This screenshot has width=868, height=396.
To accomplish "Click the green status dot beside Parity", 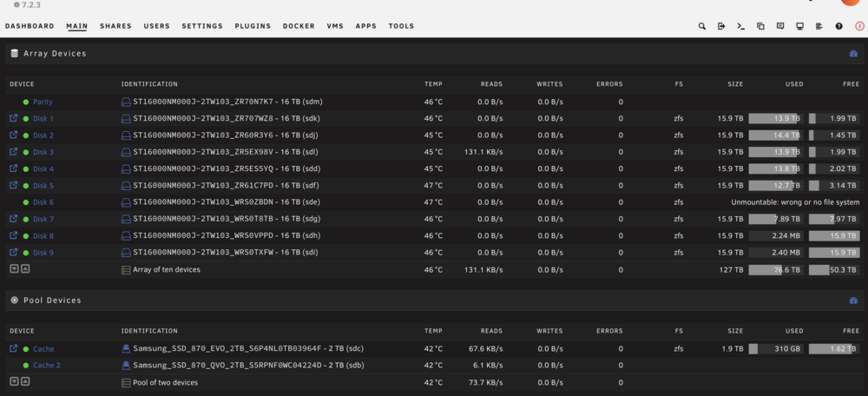I will coord(25,102).
